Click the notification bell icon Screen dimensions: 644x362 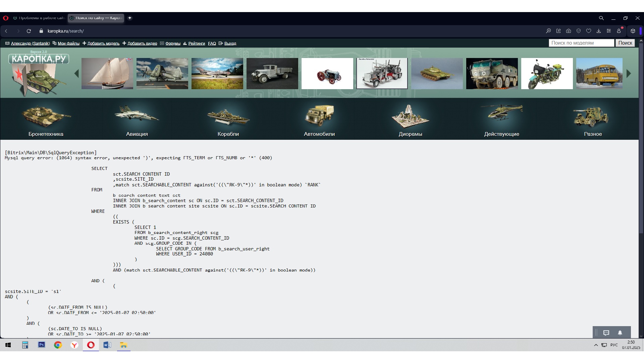point(620,333)
